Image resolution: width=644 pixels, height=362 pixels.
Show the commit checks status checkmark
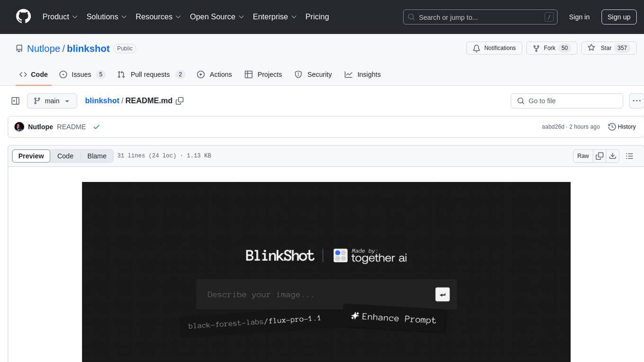click(97, 127)
